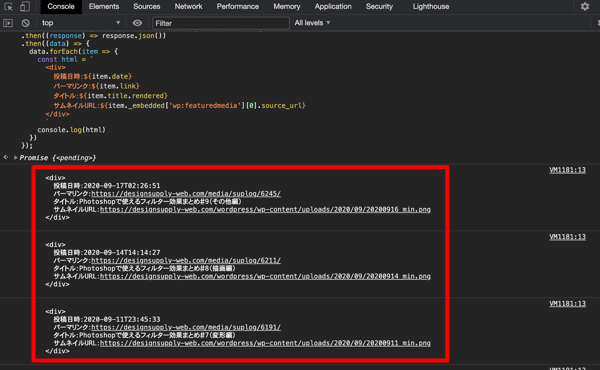Toggle the device toolbar icon
This screenshot has width=600, height=370.
pos(25,7)
